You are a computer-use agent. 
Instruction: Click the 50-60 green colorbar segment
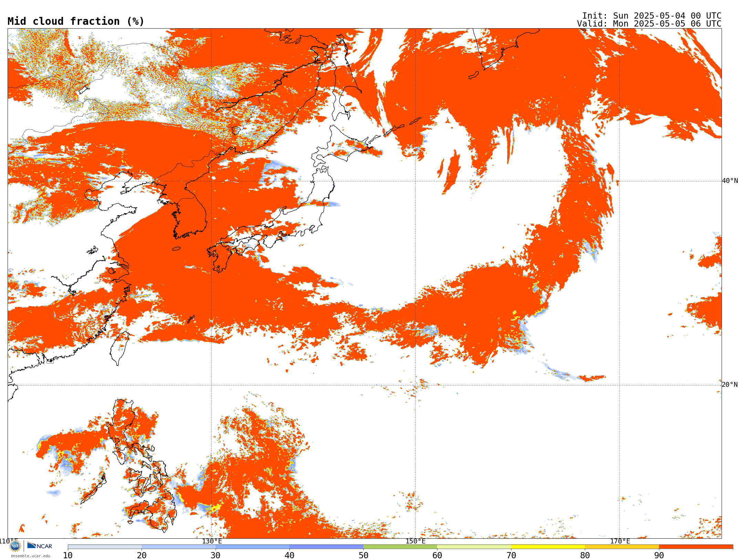click(x=400, y=547)
